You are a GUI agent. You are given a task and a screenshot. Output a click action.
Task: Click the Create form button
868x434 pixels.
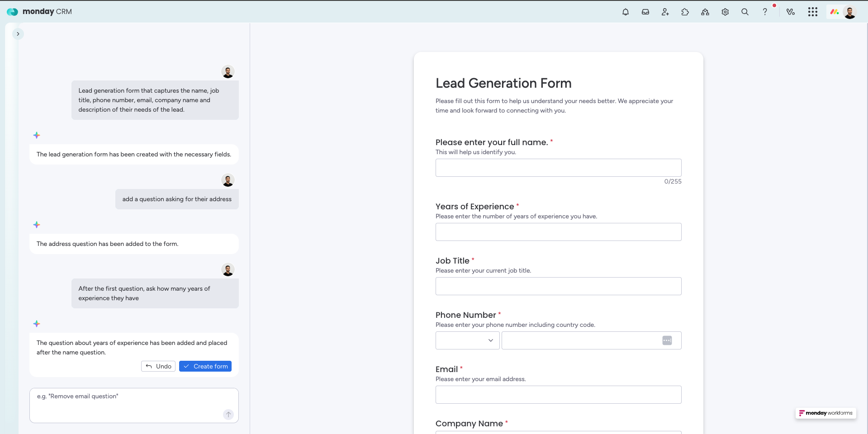[x=205, y=366]
